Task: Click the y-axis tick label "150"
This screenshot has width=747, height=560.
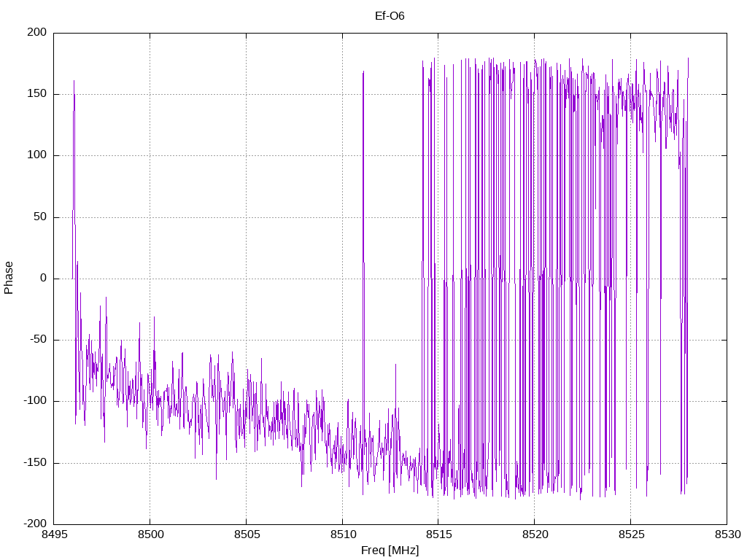Action: 37,94
